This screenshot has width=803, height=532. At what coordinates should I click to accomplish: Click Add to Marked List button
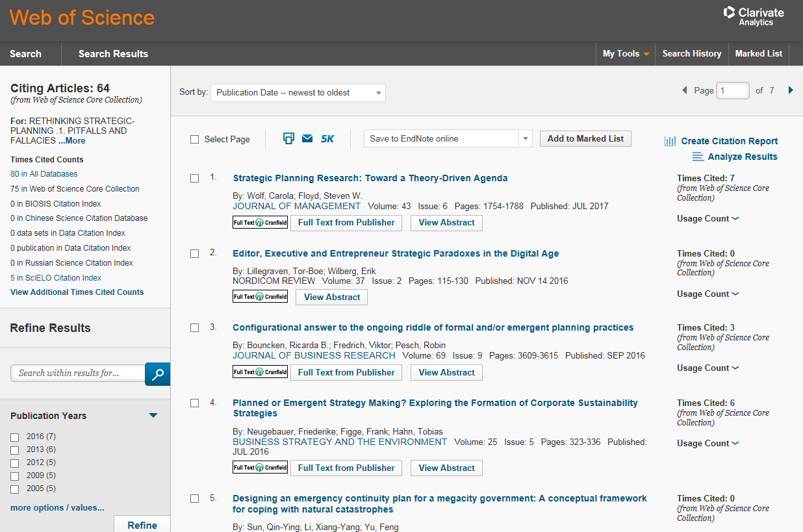[x=585, y=138]
